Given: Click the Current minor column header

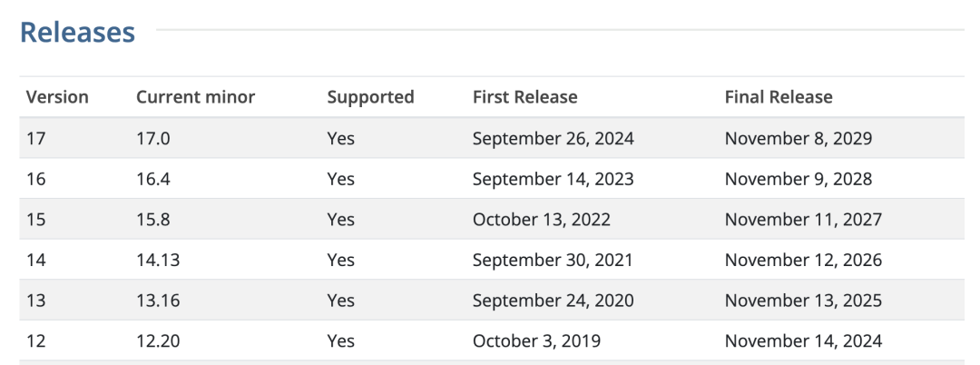Looking at the screenshot, I should click(195, 97).
